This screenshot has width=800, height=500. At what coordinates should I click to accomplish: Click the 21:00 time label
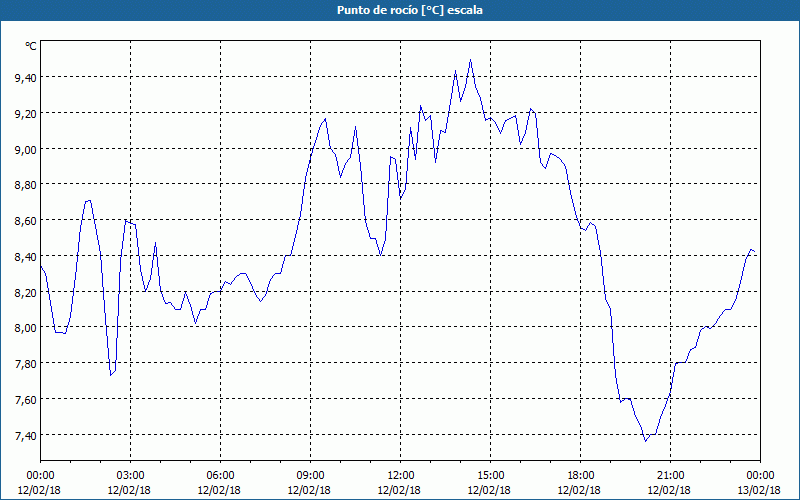click(670, 476)
